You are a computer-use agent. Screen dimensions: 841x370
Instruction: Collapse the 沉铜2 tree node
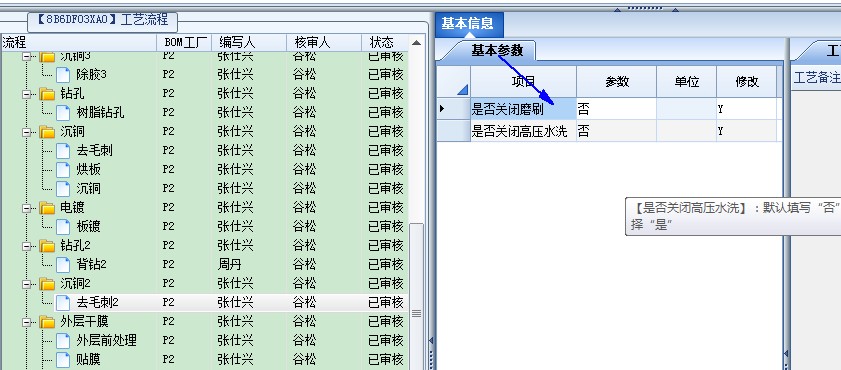tap(26, 284)
